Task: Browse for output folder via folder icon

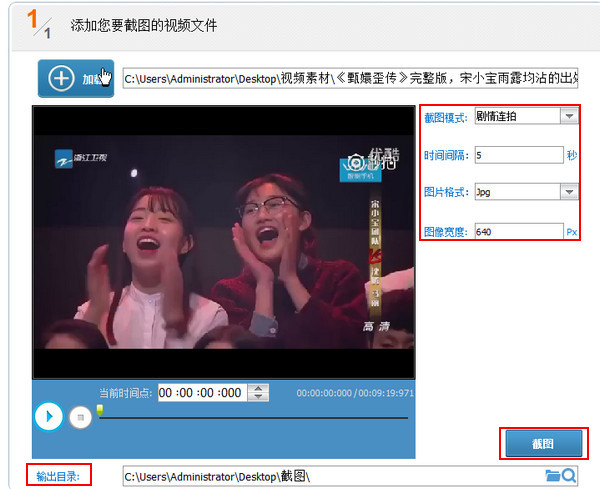Action: pyautogui.click(x=553, y=476)
